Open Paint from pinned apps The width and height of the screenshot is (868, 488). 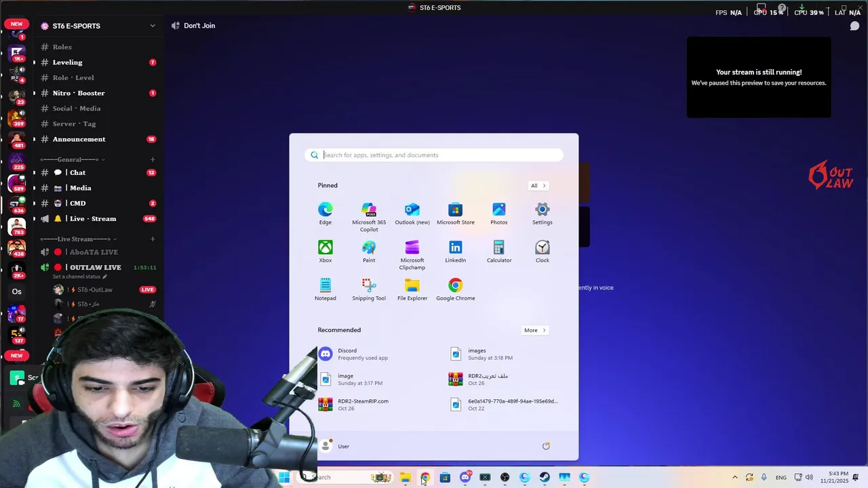[369, 251]
